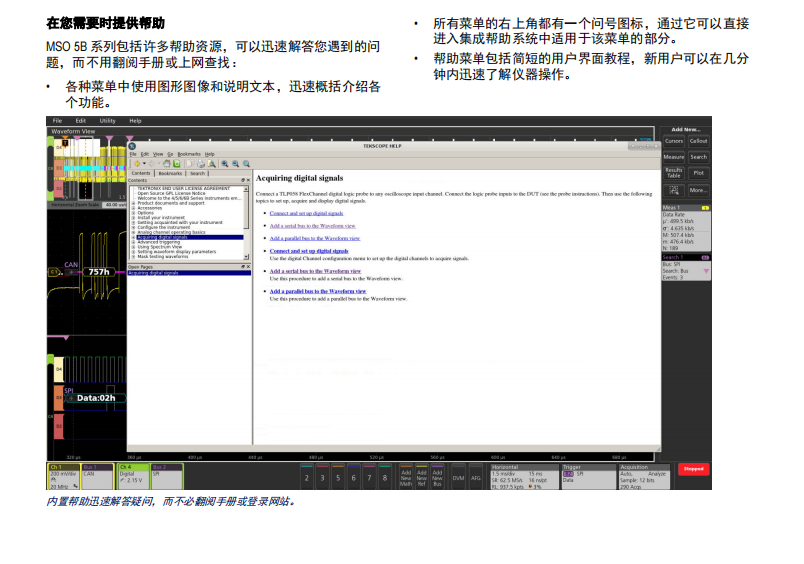Screen dimensions: 804x564
Task: Click the CAN bus decode value 757h
Action: click(x=98, y=272)
